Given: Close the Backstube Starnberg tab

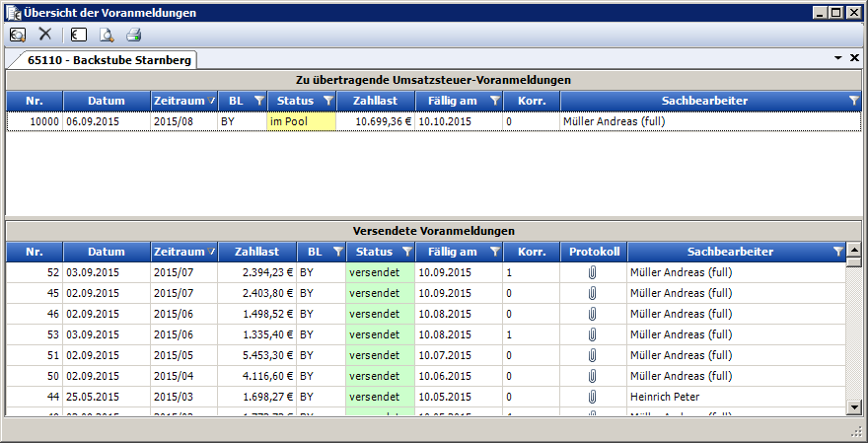Looking at the screenshot, I should pos(854,58).
